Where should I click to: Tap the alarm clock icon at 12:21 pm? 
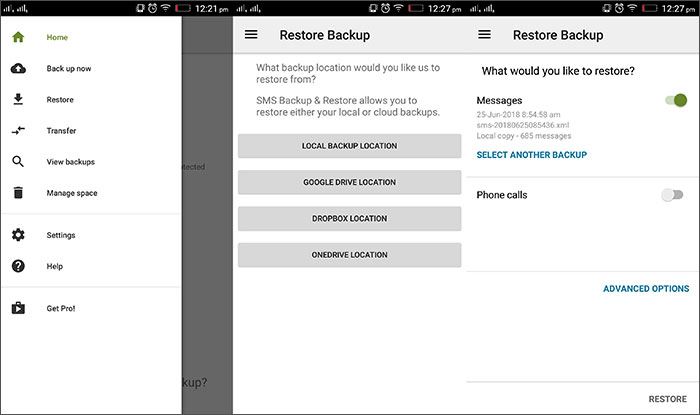(x=152, y=8)
